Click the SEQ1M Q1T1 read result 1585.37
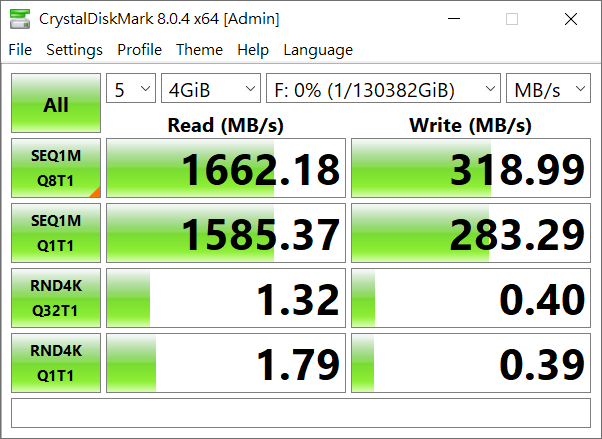Image resolution: width=602 pixels, height=439 pixels. [x=226, y=233]
